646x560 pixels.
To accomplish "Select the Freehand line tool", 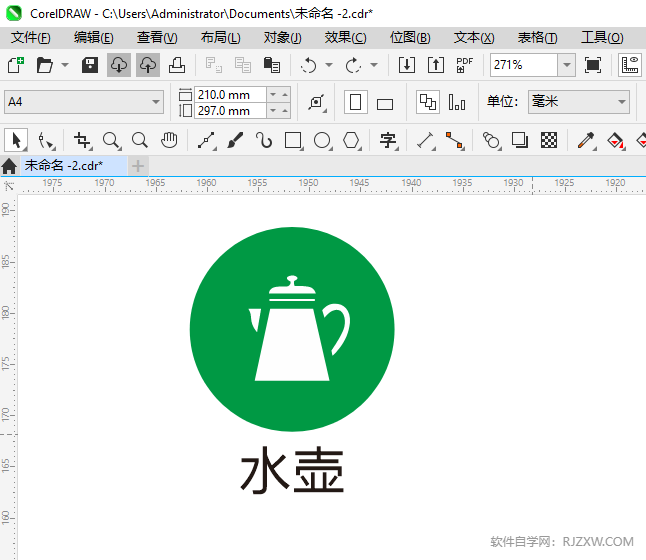I will pyautogui.click(x=206, y=141).
